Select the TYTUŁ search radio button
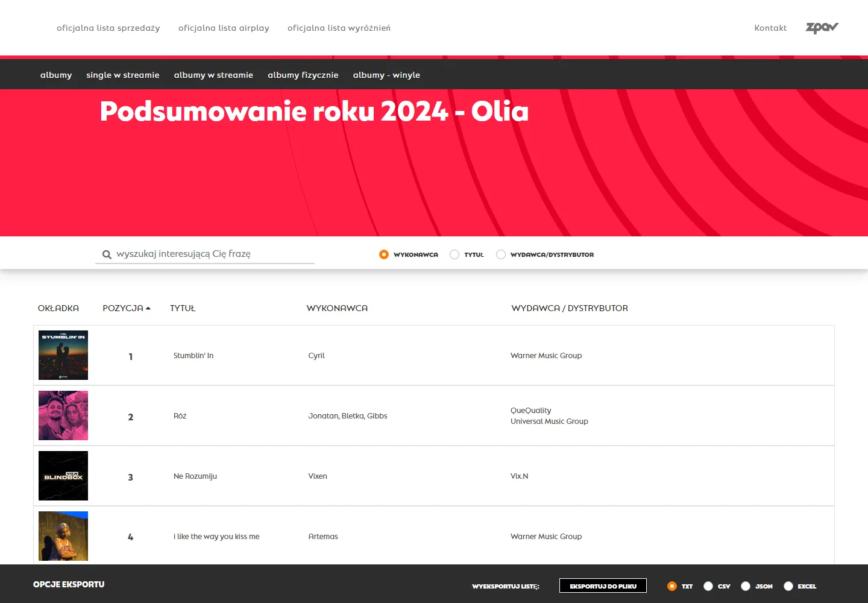Image resolution: width=868 pixels, height=603 pixels. (454, 254)
